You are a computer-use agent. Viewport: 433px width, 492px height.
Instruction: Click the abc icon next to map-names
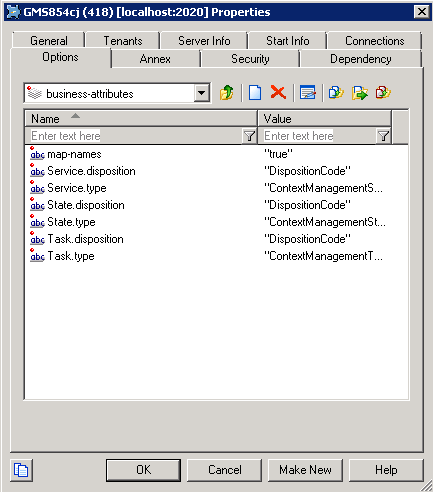click(37, 154)
